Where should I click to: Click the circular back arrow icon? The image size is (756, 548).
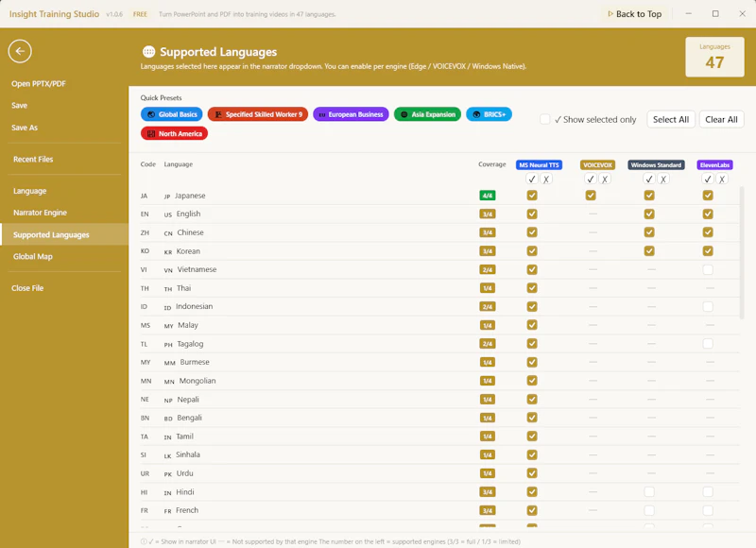click(20, 51)
